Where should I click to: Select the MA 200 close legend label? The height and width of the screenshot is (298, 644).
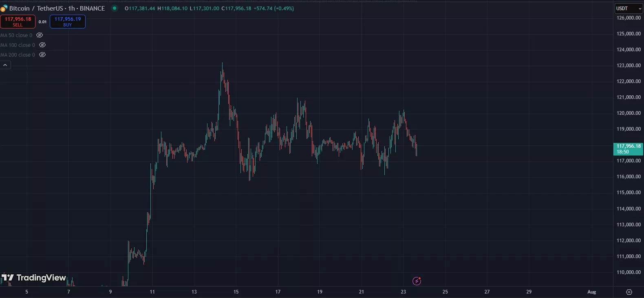coord(18,55)
